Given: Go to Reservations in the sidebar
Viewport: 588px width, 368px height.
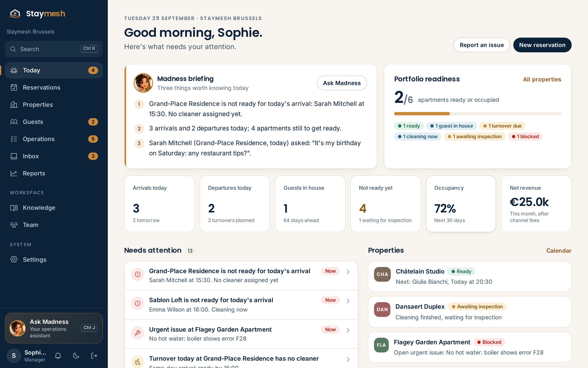Looking at the screenshot, I should pos(54,87).
